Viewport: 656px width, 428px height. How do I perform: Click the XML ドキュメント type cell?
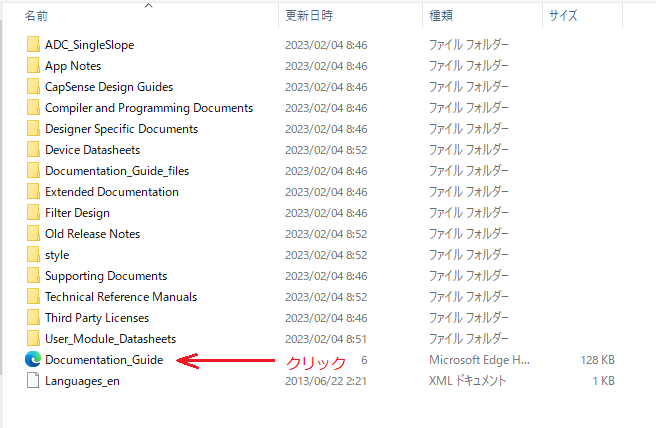click(468, 381)
